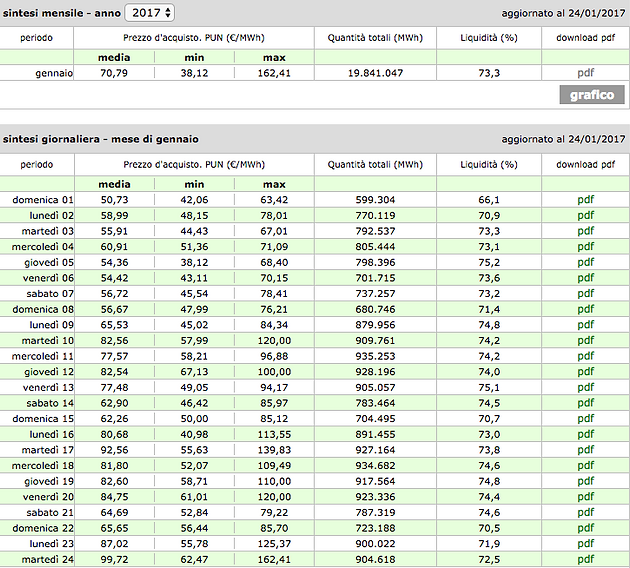
Task: Download pdf for domenica 15
Action: [x=585, y=419]
